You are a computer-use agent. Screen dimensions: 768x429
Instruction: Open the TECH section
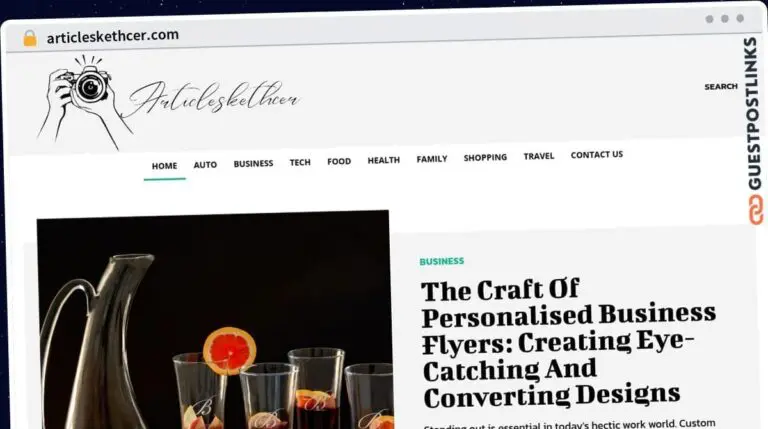pyautogui.click(x=300, y=162)
